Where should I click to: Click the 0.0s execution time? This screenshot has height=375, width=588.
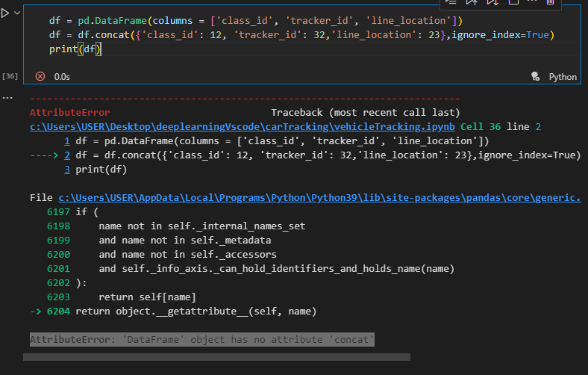pyautogui.click(x=62, y=77)
